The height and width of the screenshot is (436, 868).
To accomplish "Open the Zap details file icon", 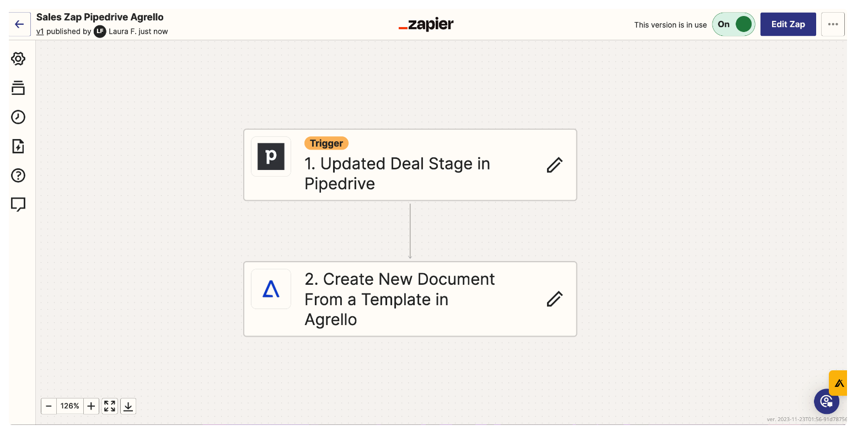I will pyautogui.click(x=18, y=146).
